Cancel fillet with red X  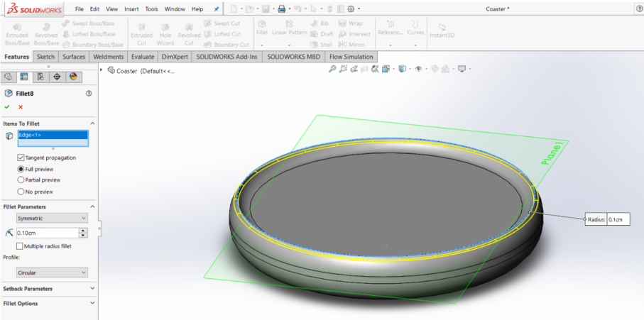pyautogui.click(x=21, y=107)
